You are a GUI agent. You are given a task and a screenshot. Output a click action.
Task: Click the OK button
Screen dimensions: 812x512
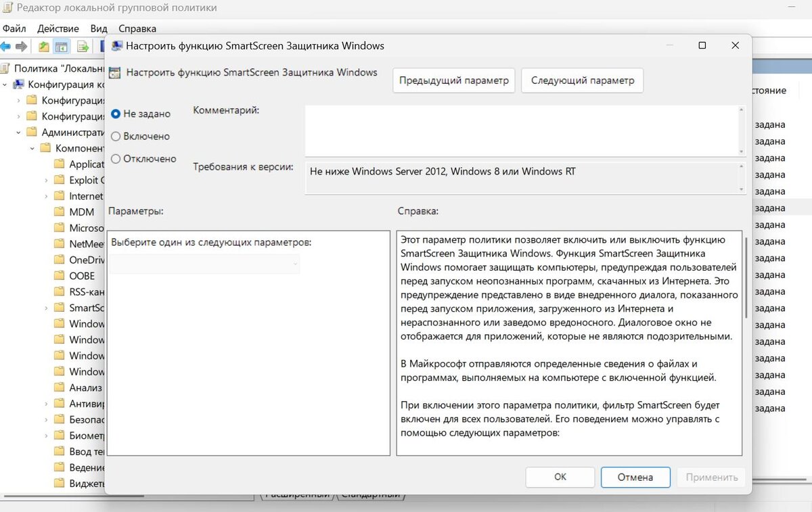click(560, 477)
